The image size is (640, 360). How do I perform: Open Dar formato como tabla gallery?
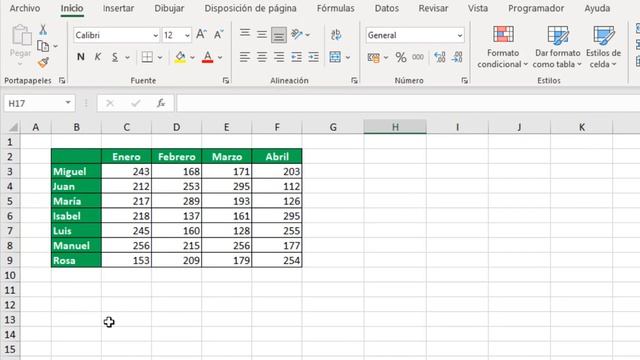pyautogui.click(x=557, y=47)
